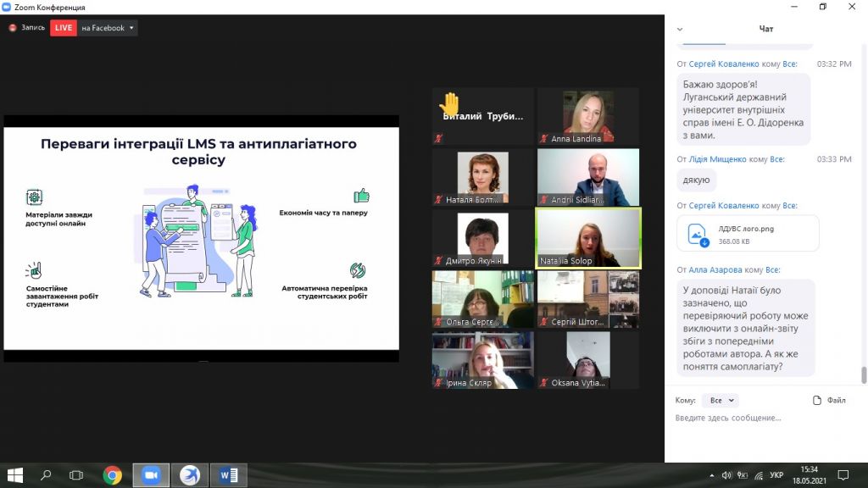Click the gear icon on the slide

[34, 197]
